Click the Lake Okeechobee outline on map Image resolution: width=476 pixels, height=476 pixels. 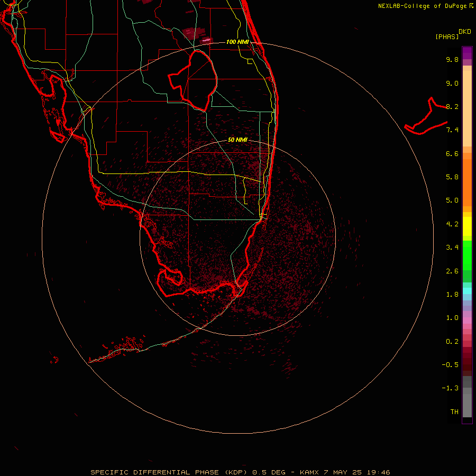point(193,80)
